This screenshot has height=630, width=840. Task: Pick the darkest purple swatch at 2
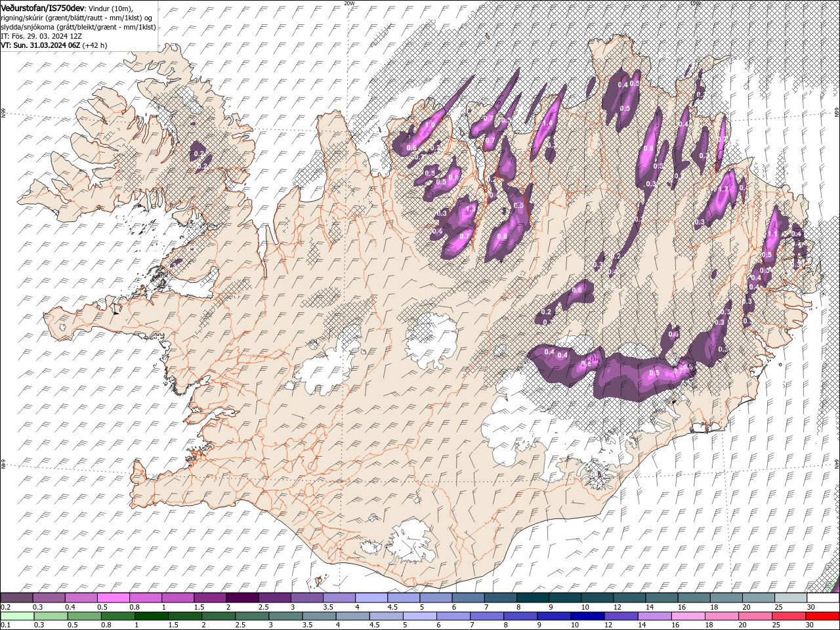242,598
